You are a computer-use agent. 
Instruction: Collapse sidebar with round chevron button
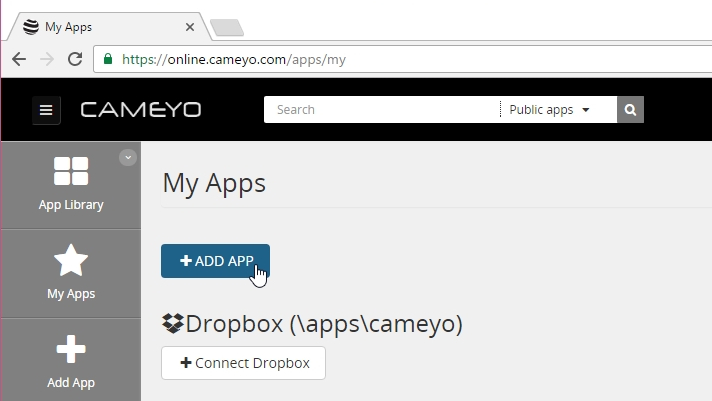(x=128, y=158)
